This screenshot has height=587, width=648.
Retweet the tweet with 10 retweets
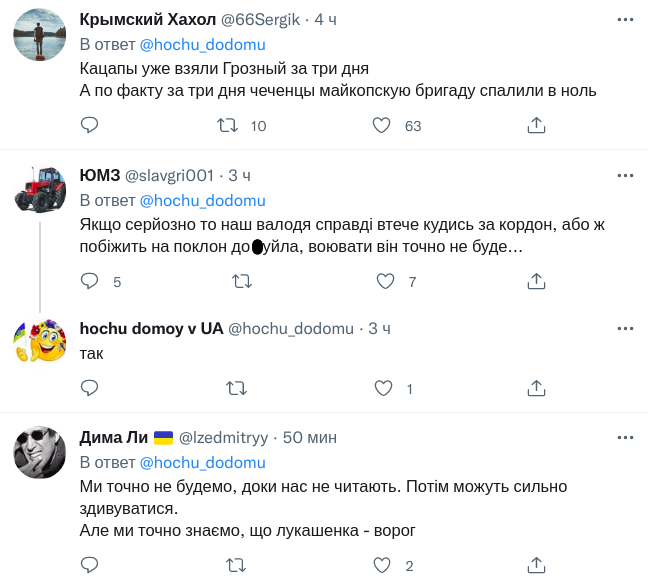click(x=228, y=125)
